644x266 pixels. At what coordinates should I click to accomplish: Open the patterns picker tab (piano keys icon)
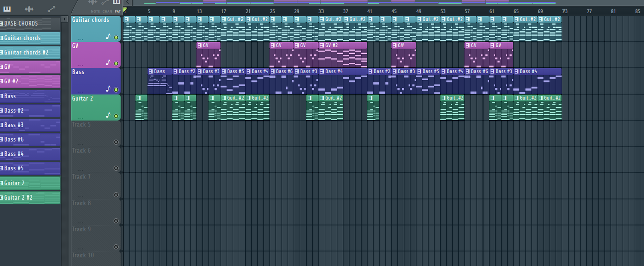(x=7, y=9)
